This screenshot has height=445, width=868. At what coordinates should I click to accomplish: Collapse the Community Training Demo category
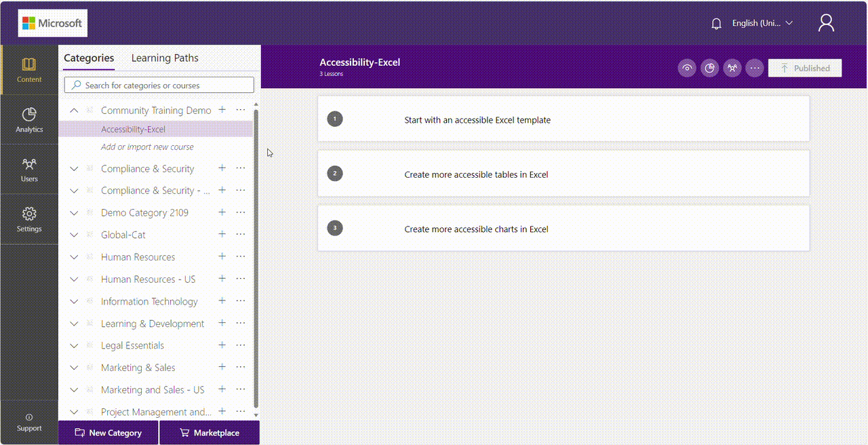pyautogui.click(x=74, y=110)
